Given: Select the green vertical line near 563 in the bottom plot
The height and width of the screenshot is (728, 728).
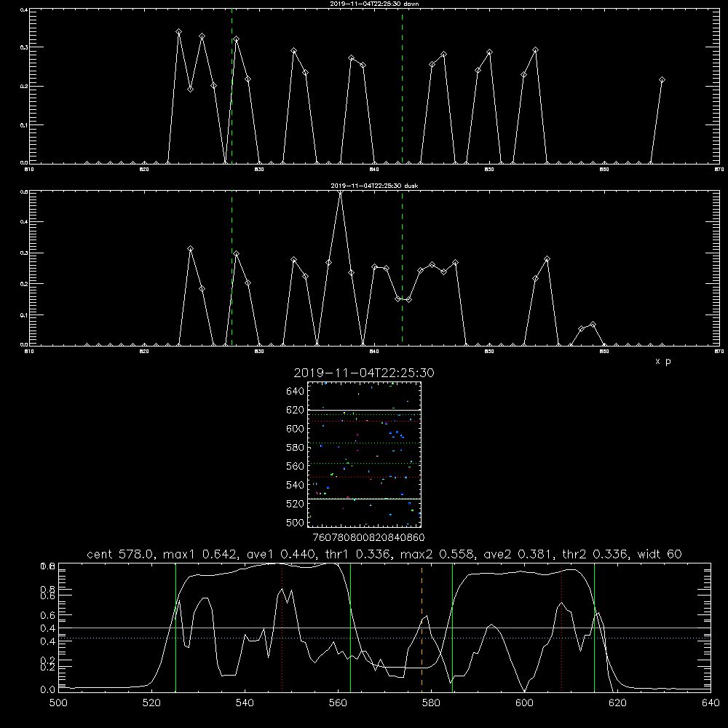Looking at the screenshot, I should tap(351, 626).
